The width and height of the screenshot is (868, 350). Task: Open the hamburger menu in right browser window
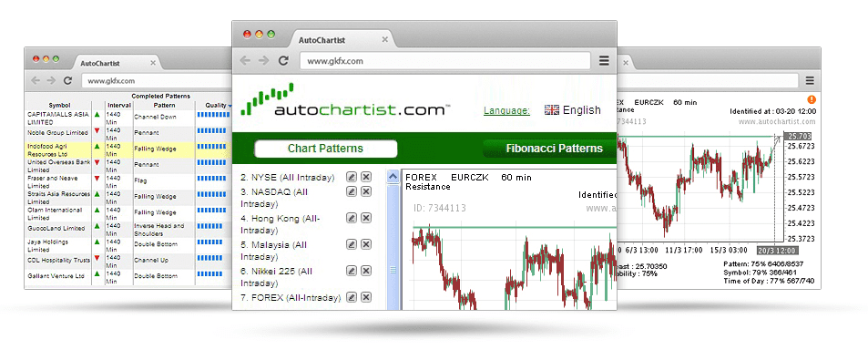810,80
